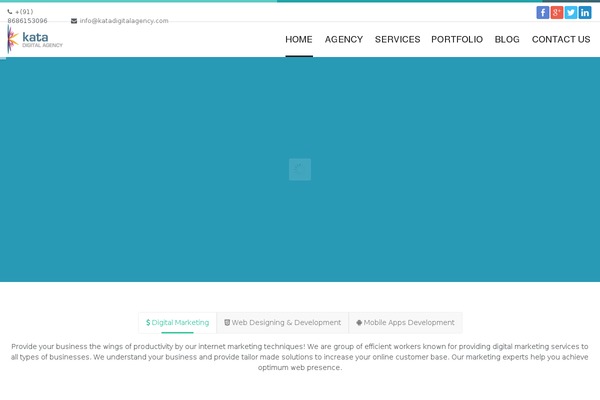Open the Twitter social icon
Screen dimensions: 600x400
pos(571,13)
